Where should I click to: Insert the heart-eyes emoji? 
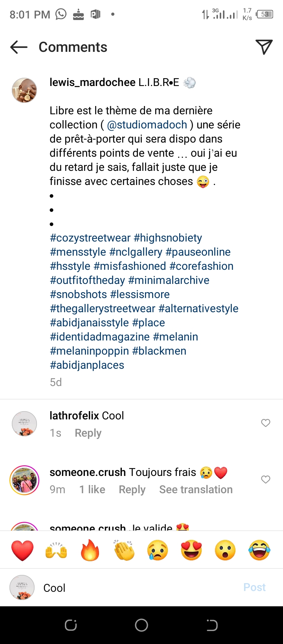(x=191, y=550)
